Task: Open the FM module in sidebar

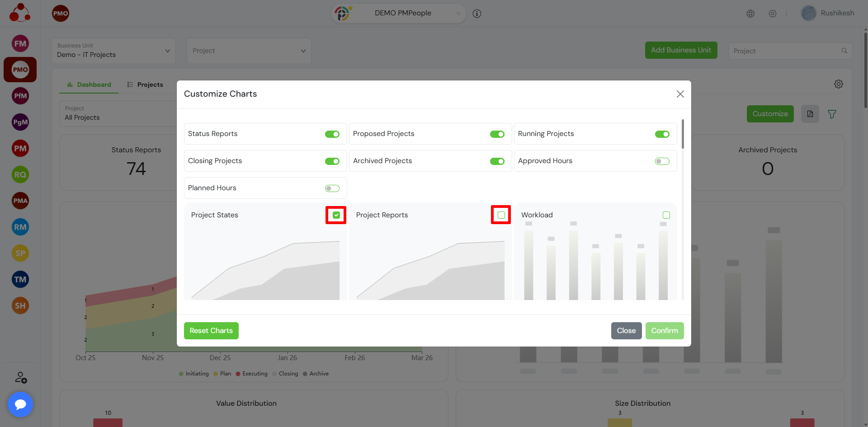Action: [x=20, y=44]
